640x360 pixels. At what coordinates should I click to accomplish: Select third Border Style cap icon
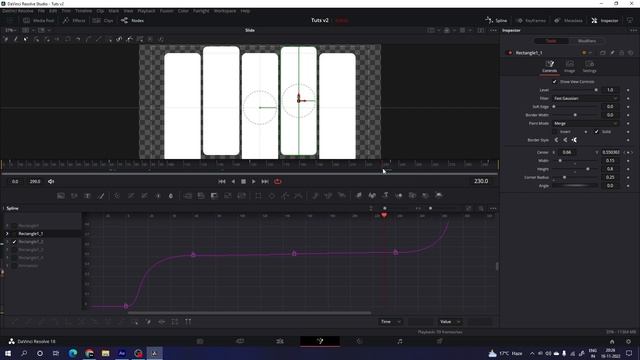click(x=574, y=140)
